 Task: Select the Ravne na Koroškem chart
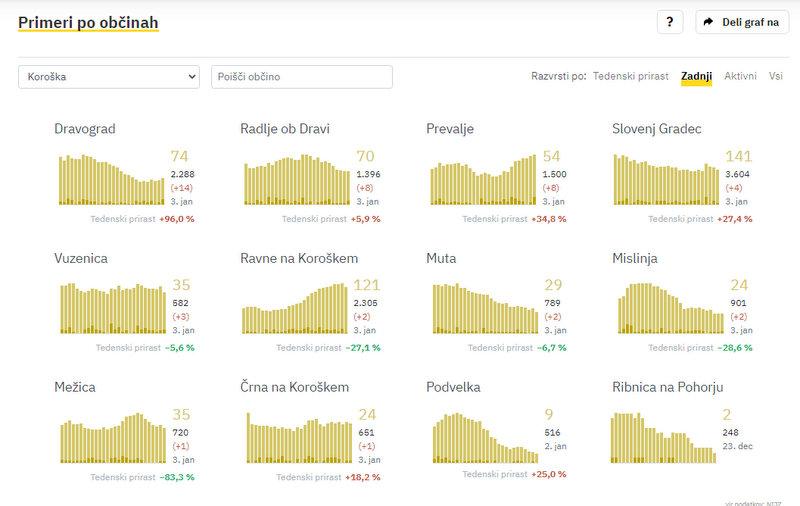click(296, 308)
